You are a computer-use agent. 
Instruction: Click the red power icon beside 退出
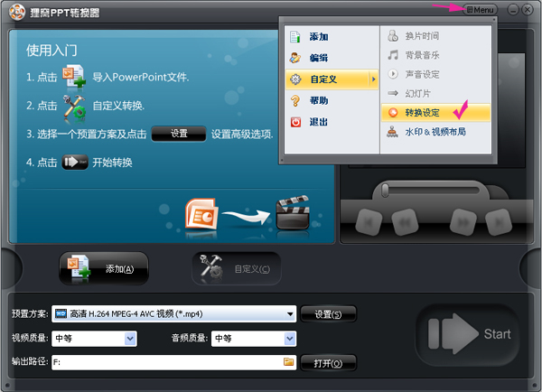[295, 122]
